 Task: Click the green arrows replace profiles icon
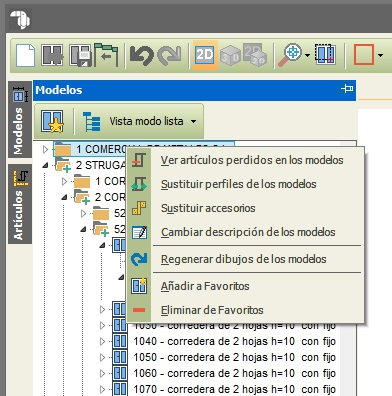pos(139,184)
